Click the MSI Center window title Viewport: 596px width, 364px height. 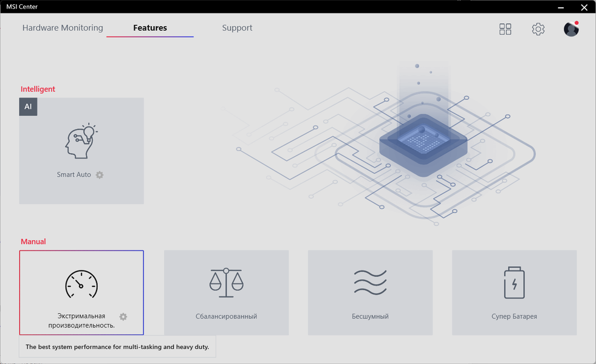point(22,7)
